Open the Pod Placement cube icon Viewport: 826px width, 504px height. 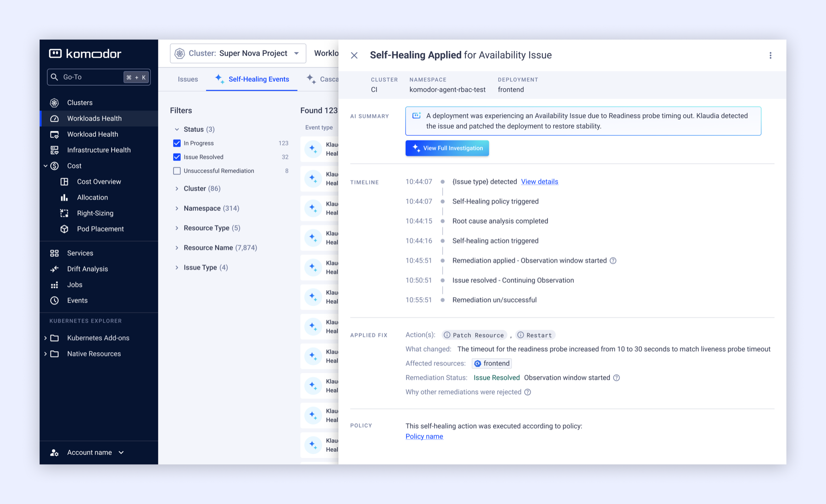pos(64,229)
